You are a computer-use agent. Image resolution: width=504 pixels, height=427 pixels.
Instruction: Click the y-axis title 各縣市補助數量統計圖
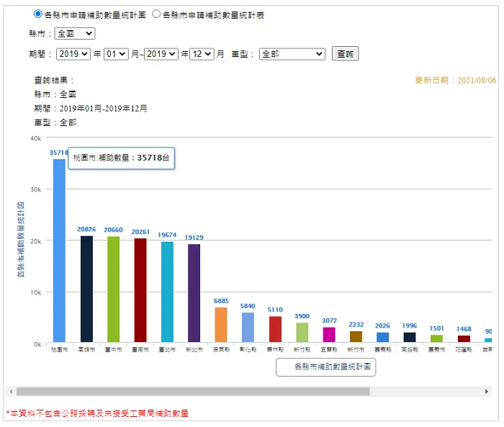[x=21, y=240]
